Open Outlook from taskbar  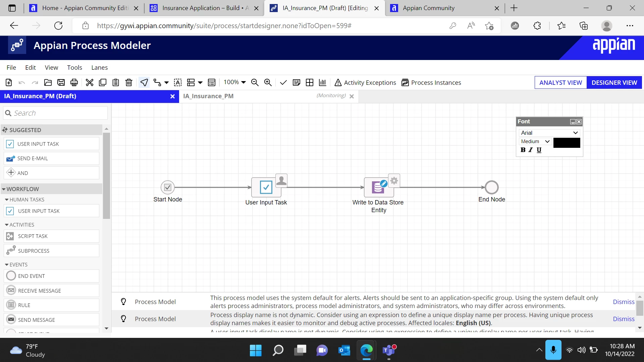[344, 350]
